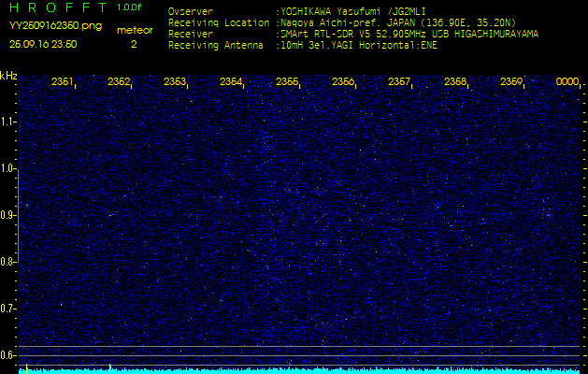This screenshot has width=588, height=374.
Task: Click the 0.7 frequency axis label
Action: click(x=8, y=309)
